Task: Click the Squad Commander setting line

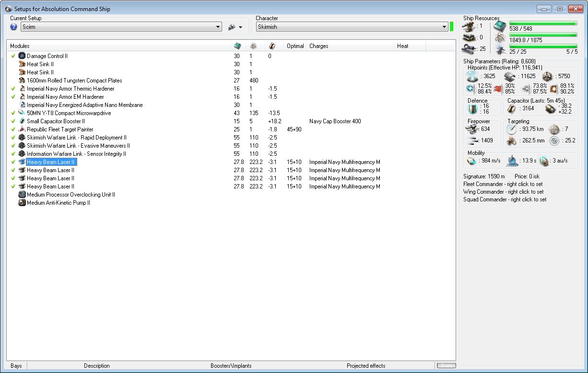Action: [x=505, y=199]
